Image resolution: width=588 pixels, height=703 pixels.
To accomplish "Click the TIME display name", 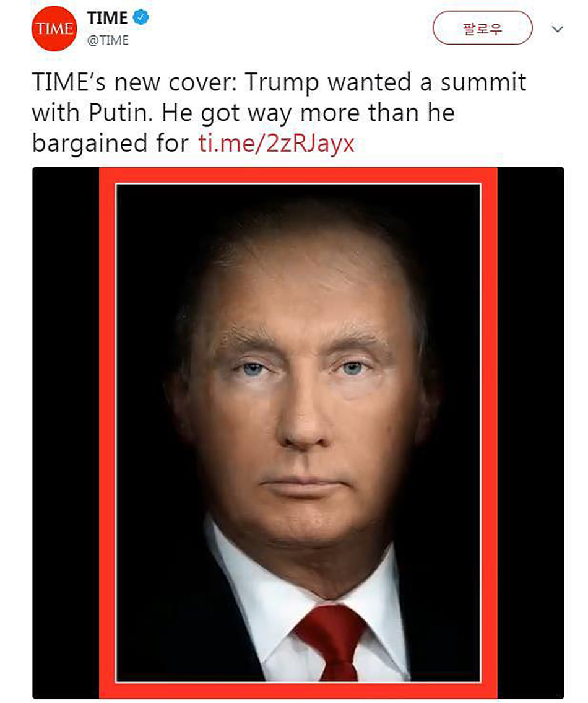I will pos(107,18).
